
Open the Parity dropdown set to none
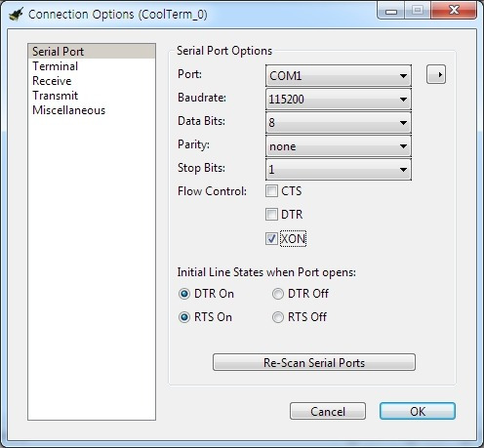pos(339,146)
